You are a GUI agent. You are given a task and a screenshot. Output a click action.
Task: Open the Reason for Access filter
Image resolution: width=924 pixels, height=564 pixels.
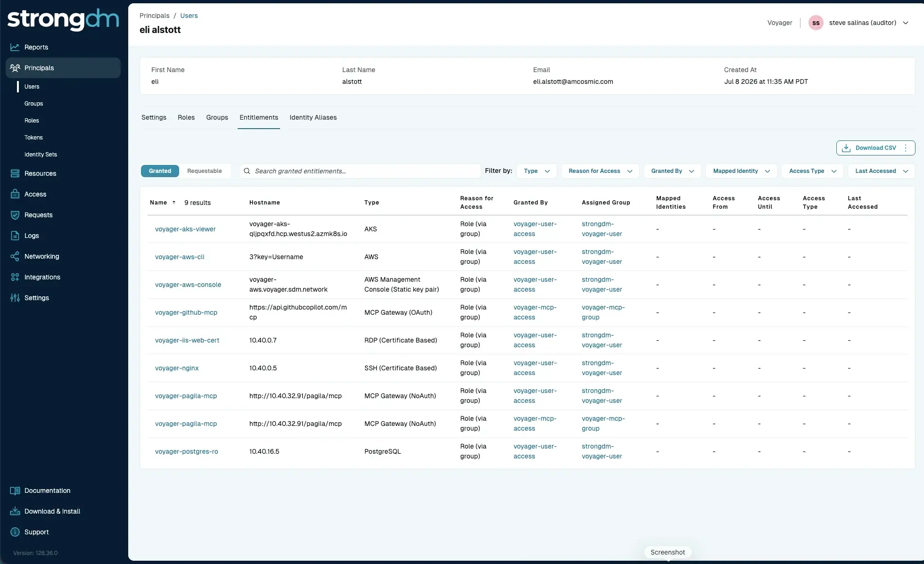[x=600, y=171]
